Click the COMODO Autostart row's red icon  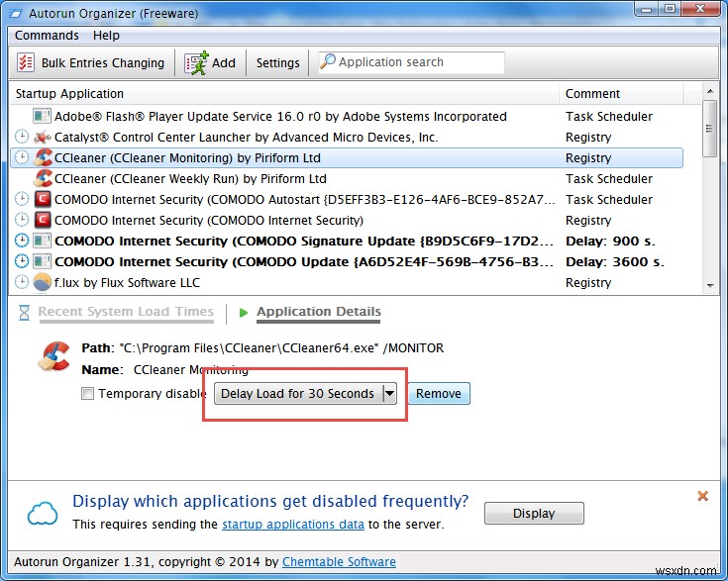(43, 200)
